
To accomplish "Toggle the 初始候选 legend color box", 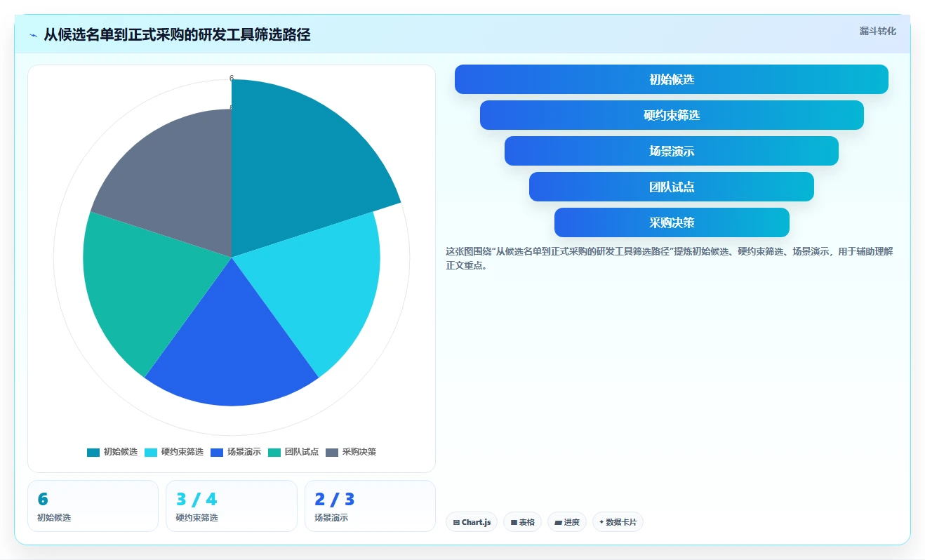I will (93, 452).
